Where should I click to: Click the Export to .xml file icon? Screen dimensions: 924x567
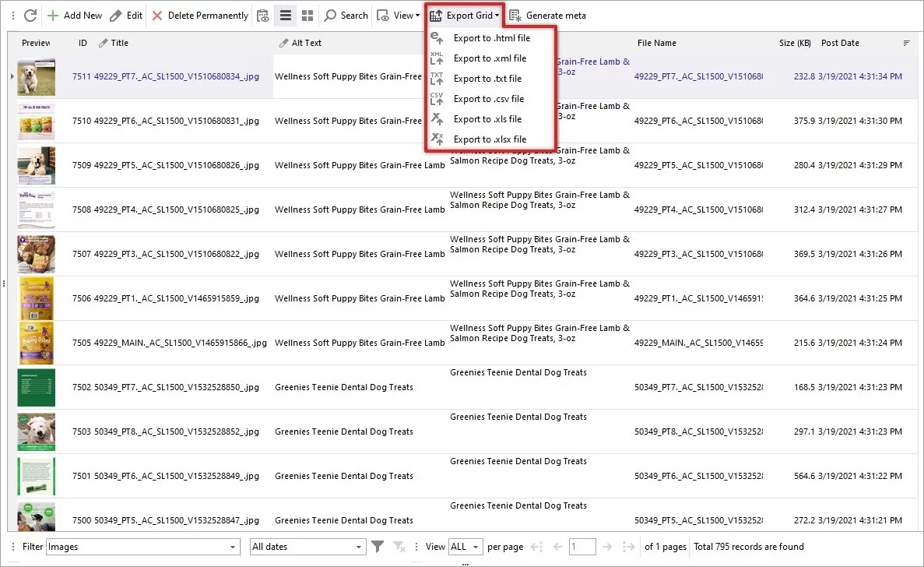coord(436,58)
